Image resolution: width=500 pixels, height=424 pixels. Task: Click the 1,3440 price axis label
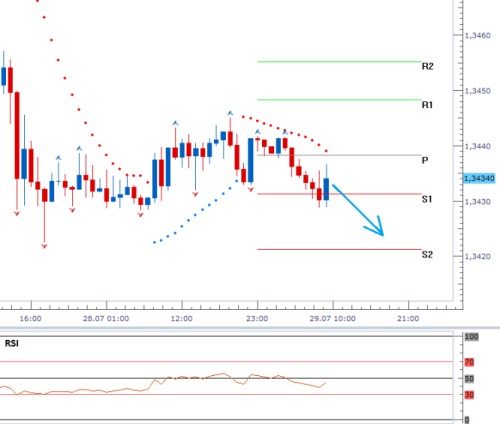(x=478, y=146)
